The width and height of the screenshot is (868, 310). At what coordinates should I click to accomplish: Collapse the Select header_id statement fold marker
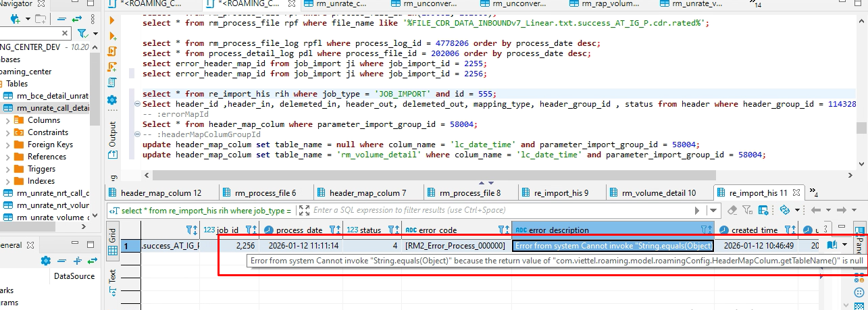click(x=138, y=105)
